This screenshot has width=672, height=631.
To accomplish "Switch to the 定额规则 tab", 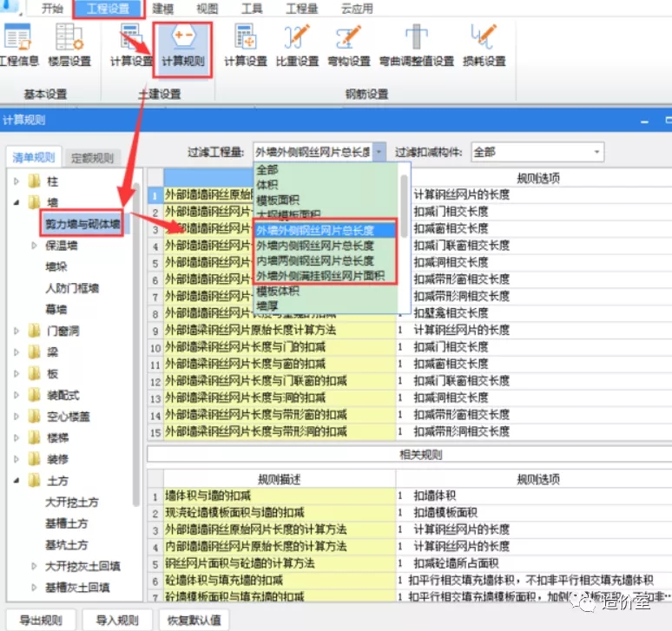I will [x=92, y=158].
